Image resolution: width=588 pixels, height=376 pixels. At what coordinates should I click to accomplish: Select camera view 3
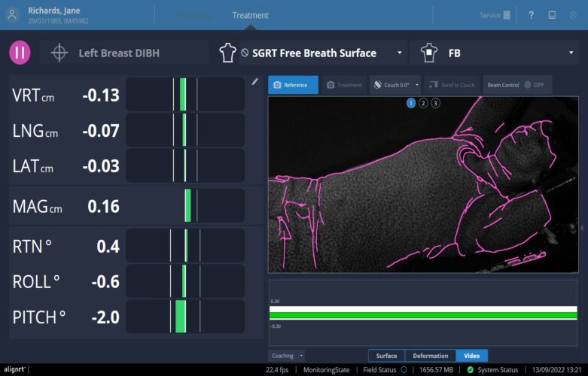point(435,103)
